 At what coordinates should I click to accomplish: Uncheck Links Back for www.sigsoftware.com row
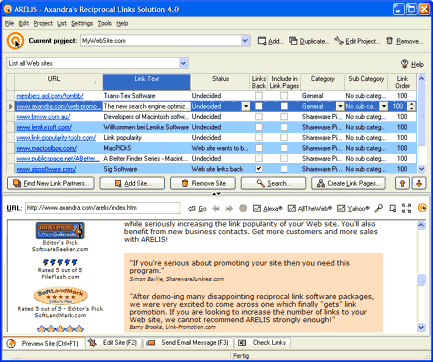259,169
